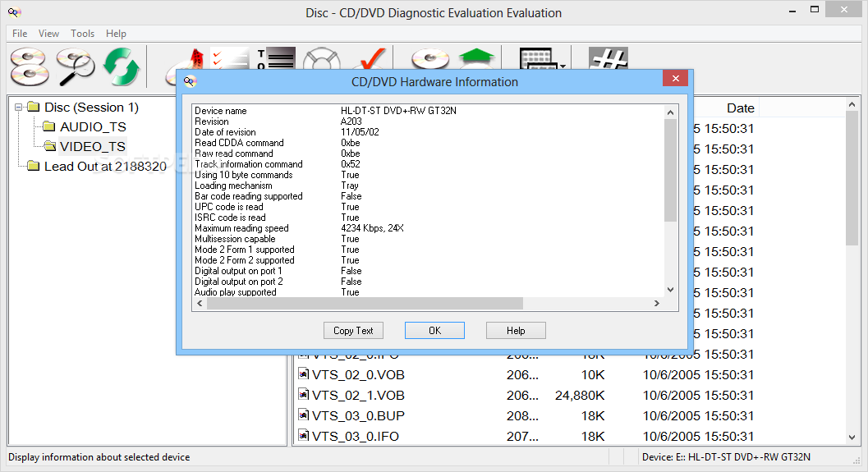Click the file list scrollbar up arrow
The height and width of the screenshot is (472, 868).
click(852, 104)
